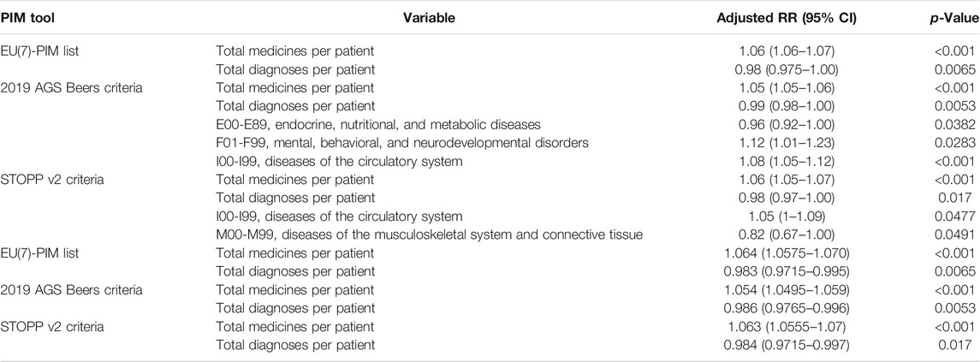
Task: Click the M00-M99 musculoskeletal diseases variable
Action: pos(430,235)
